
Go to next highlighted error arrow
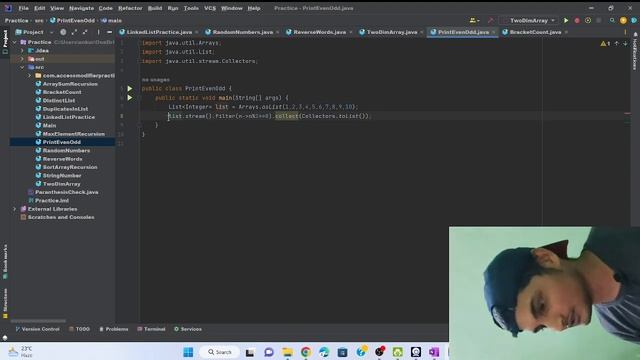625,43
